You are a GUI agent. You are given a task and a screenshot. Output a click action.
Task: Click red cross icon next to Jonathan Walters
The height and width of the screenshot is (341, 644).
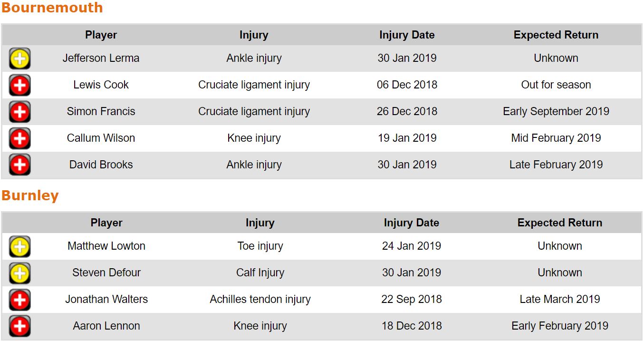pyautogui.click(x=19, y=300)
